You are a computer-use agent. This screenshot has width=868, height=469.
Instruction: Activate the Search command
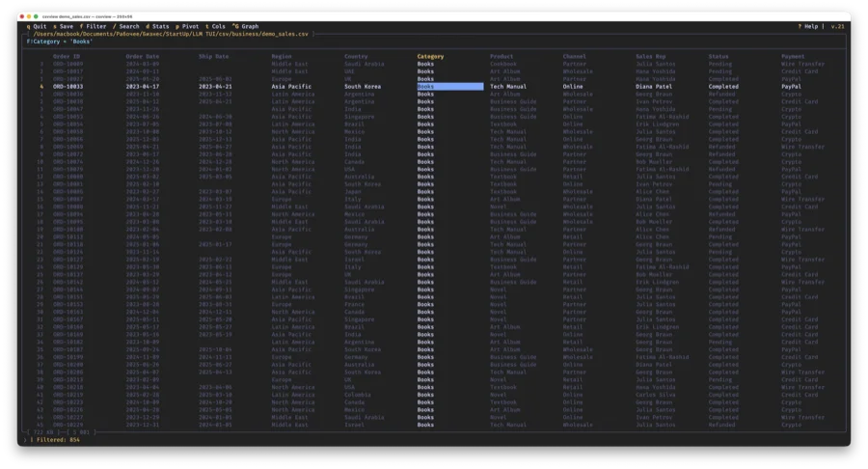(128, 26)
